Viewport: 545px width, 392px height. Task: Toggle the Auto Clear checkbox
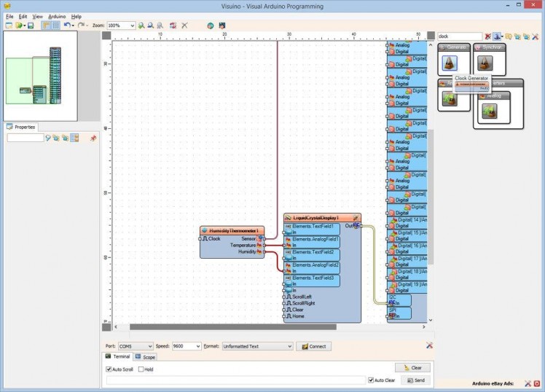coord(372,380)
